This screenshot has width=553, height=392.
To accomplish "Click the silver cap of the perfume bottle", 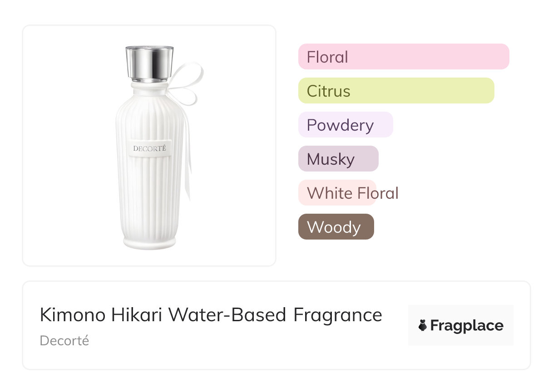I will pyautogui.click(x=149, y=62).
